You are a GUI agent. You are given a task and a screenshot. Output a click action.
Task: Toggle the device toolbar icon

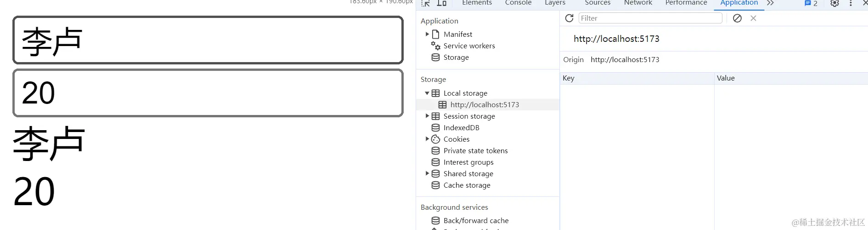point(441,3)
